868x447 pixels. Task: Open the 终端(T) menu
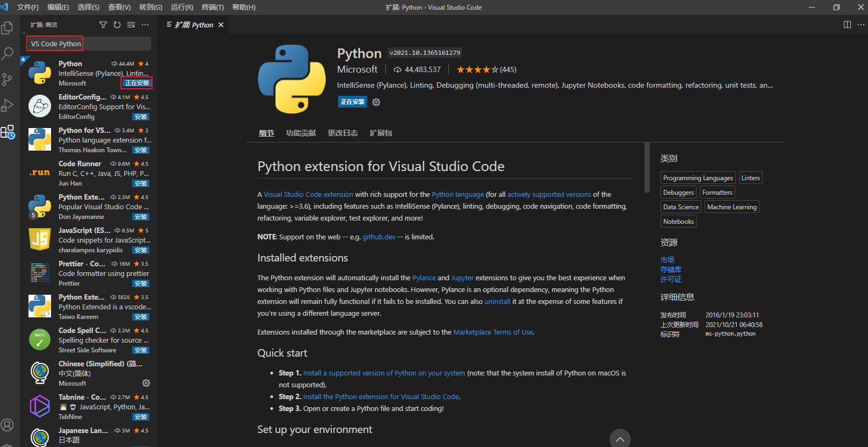pyautogui.click(x=213, y=7)
